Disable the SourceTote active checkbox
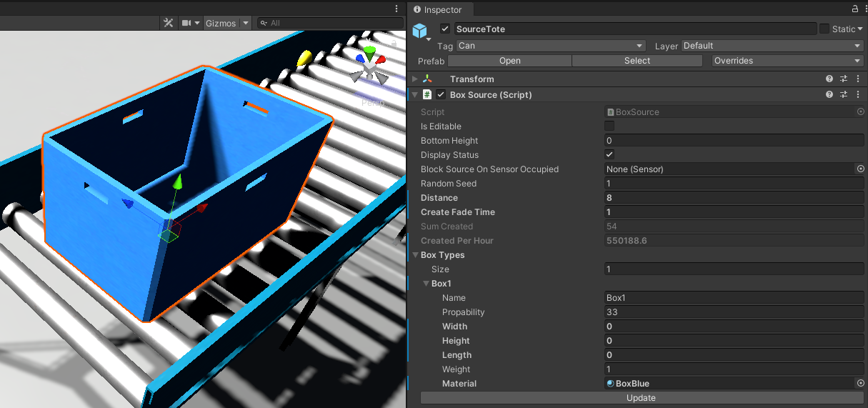This screenshot has height=408, width=868. [x=445, y=29]
